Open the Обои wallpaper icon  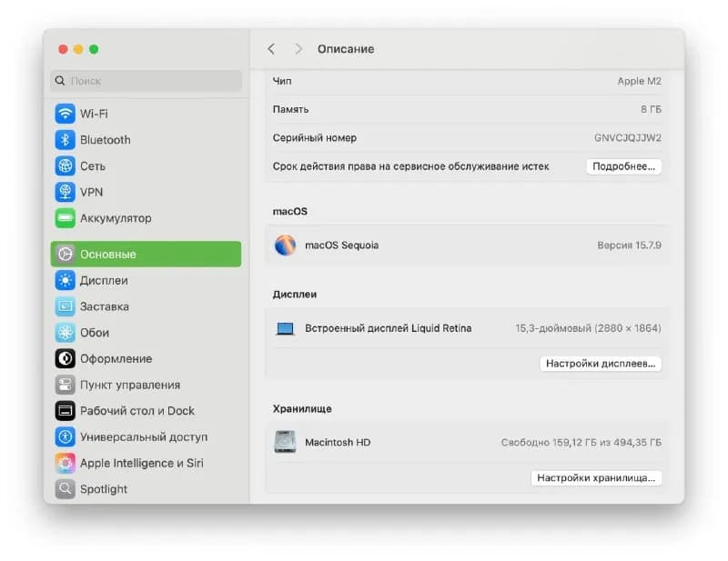(x=65, y=332)
